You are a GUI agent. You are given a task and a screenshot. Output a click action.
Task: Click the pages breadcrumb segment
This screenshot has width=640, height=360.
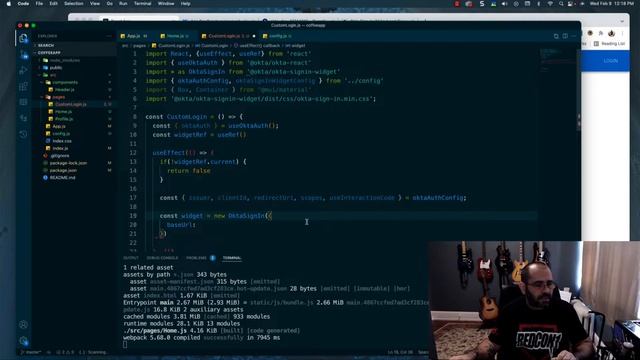pyautogui.click(x=139, y=46)
